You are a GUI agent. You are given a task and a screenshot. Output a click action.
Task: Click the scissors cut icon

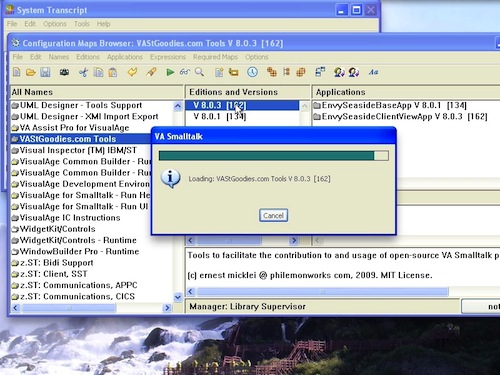click(83, 72)
